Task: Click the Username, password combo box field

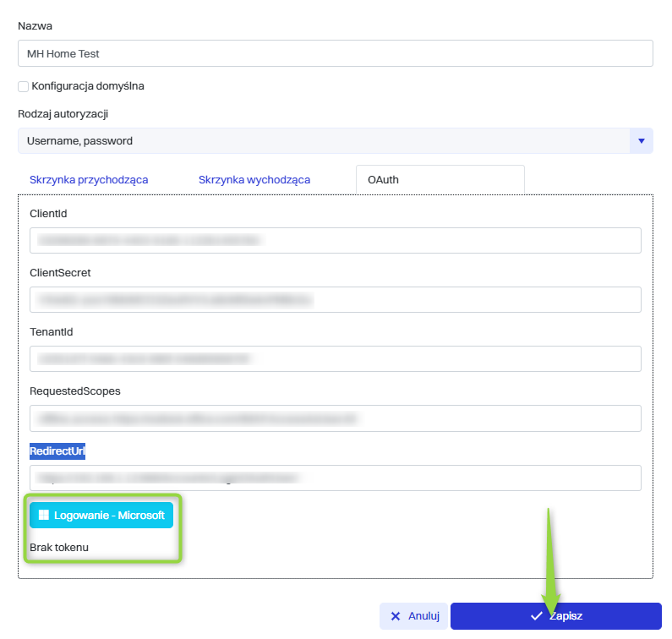Action: (x=323, y=141)
